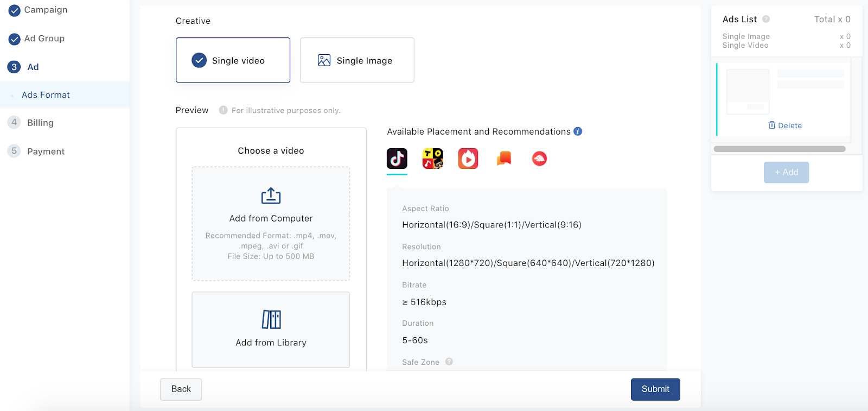
Task: Click the 'For illustrative purposes only.' note
Action: pyautogui.click(x=286, y=111)
